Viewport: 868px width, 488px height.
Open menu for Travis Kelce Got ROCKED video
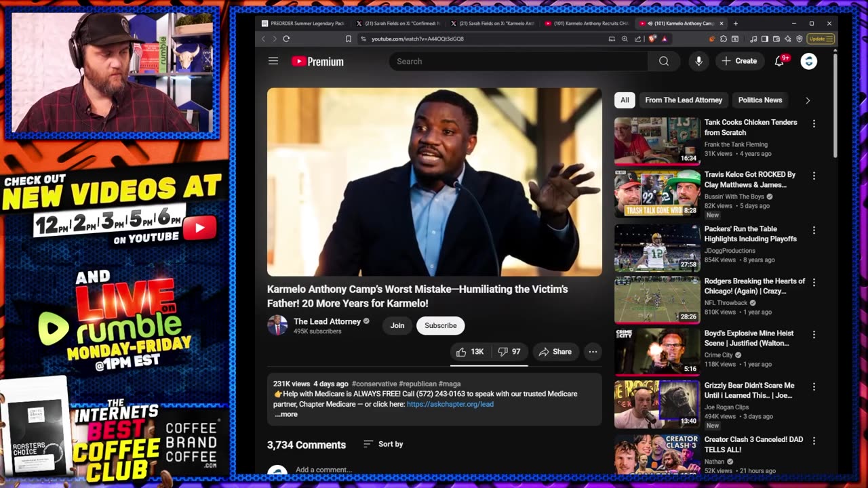point(814,176)
